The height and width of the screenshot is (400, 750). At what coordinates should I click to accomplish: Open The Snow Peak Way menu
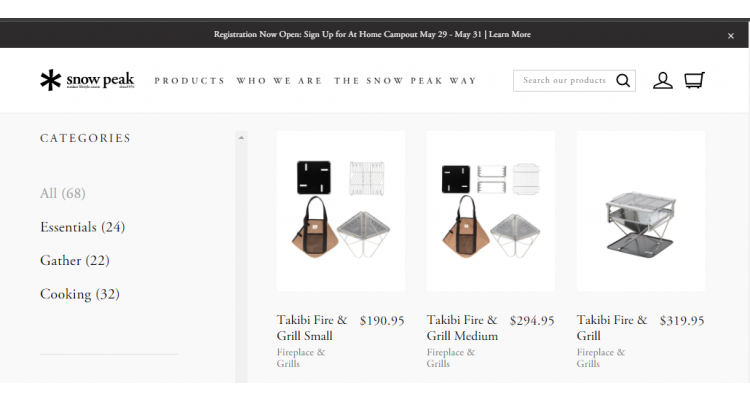(405, 81)
